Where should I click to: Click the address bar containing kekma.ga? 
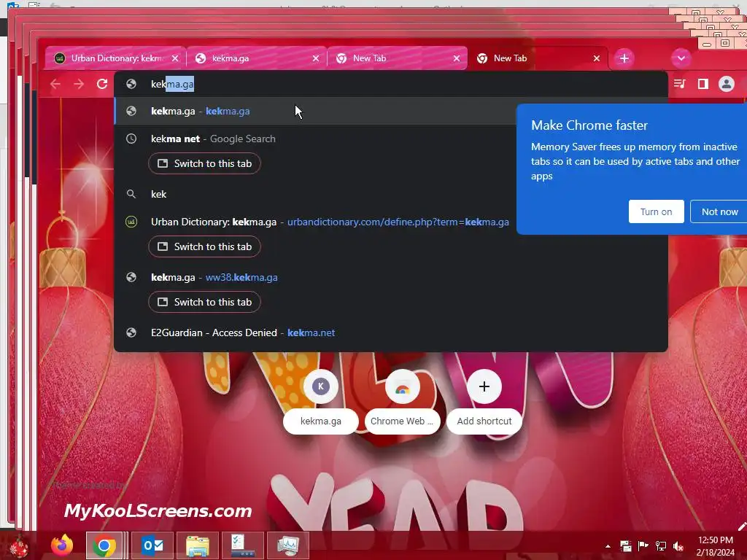[x=391, y=85]
